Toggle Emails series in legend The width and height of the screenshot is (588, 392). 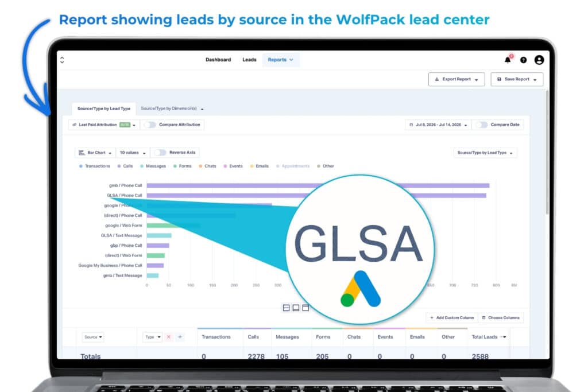click(x=259, y=166)
